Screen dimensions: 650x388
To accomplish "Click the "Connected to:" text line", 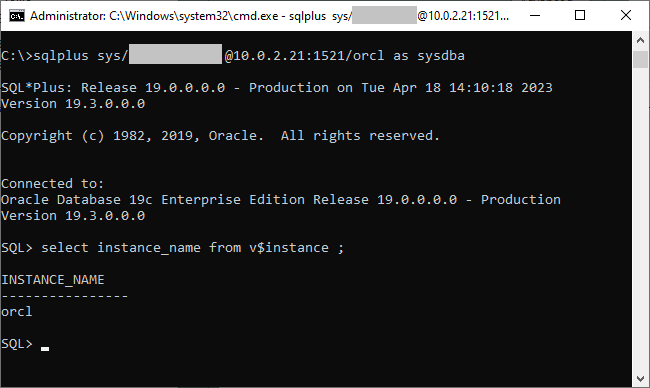I will [53, 183].
